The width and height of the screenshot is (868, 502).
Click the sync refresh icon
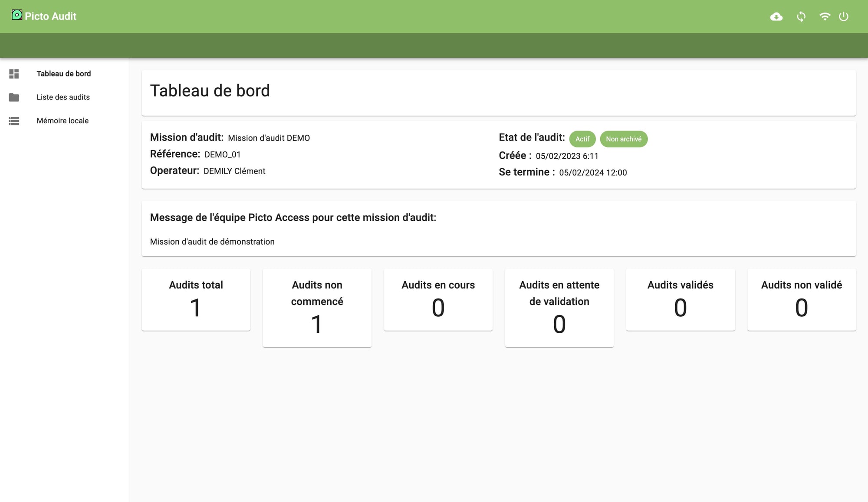coord(801,16)
